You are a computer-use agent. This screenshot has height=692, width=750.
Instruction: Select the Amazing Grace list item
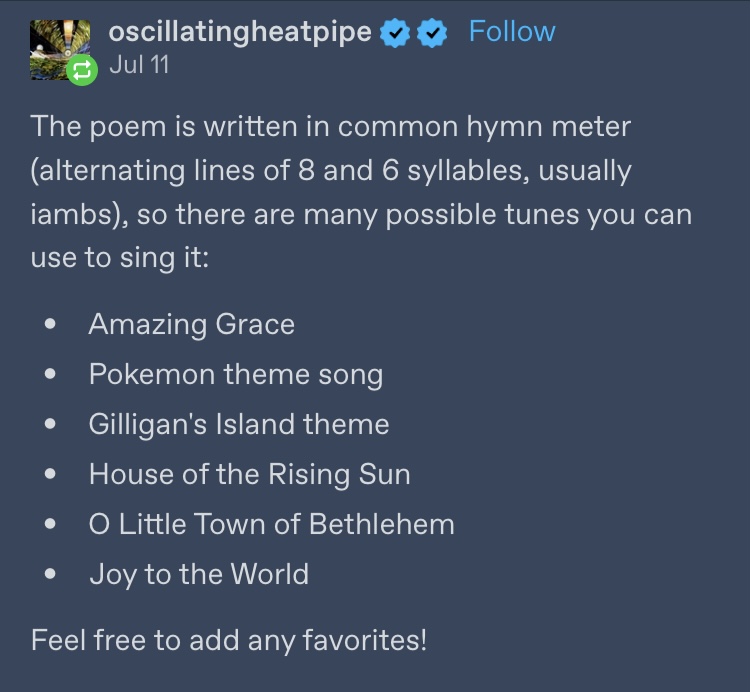[191, 325]
